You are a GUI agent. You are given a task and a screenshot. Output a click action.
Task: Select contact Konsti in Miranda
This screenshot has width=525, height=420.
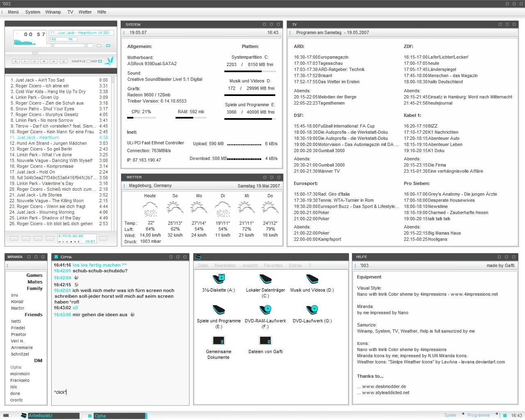(x=17, y=301)
